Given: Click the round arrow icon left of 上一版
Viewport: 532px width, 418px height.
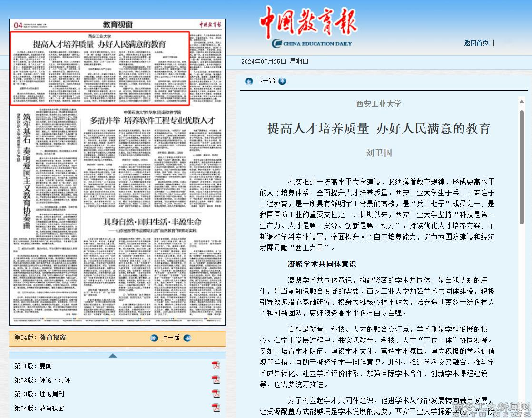Looking at the screenshot, I should (154, 338).
